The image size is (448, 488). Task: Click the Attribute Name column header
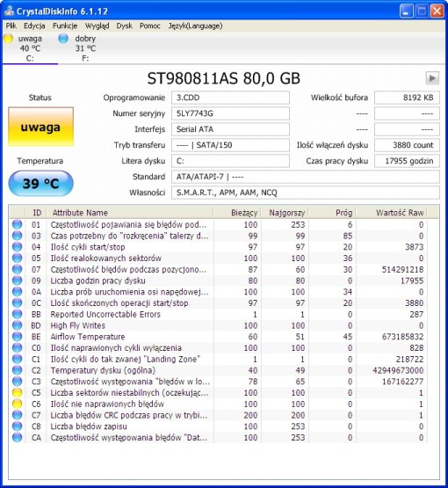[130, 213]
